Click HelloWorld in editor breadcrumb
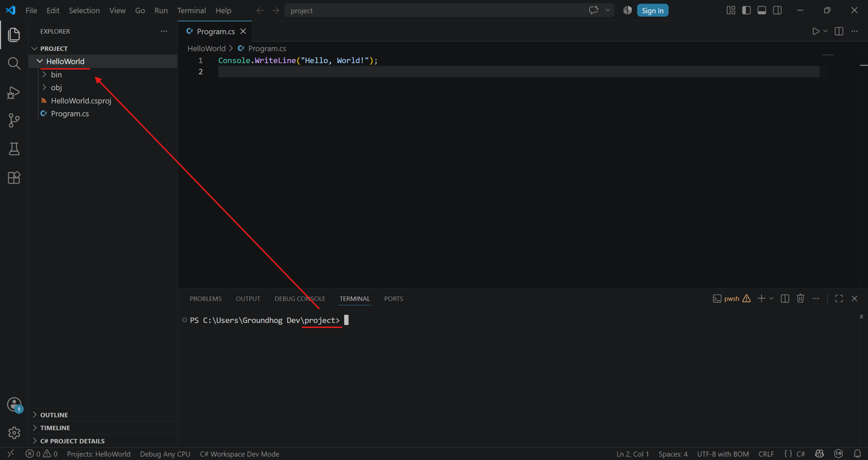 point(206,48)
